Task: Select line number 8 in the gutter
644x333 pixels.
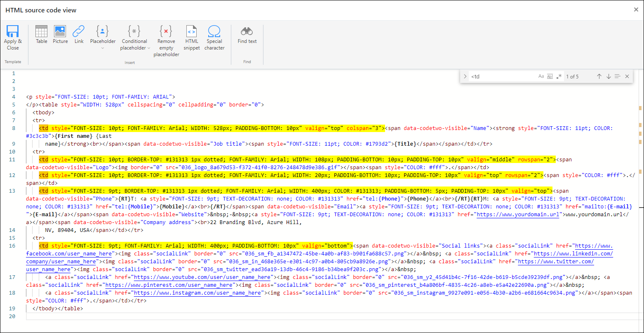Action: tap(13, 128)
